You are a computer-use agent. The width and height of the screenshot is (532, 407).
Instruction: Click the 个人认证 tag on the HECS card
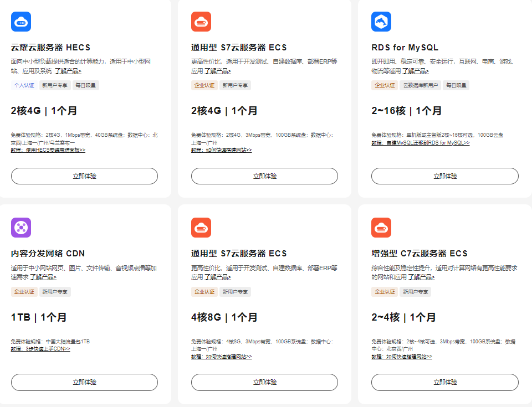[x=24, y=85]
